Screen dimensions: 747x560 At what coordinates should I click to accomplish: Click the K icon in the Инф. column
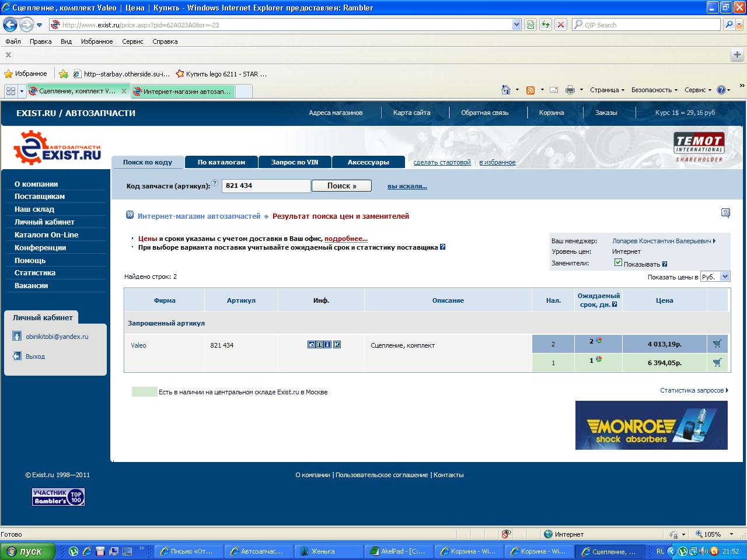pos(337,344)
